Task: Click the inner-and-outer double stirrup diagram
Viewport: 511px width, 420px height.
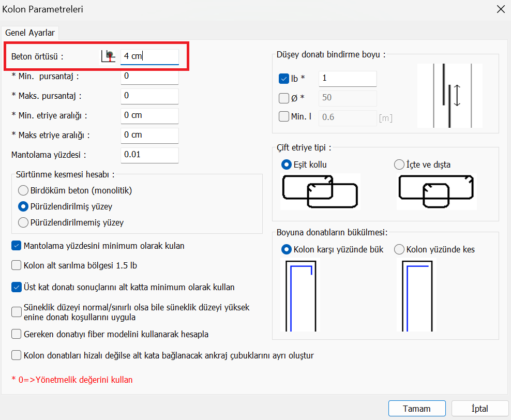Action: [437, 191]
